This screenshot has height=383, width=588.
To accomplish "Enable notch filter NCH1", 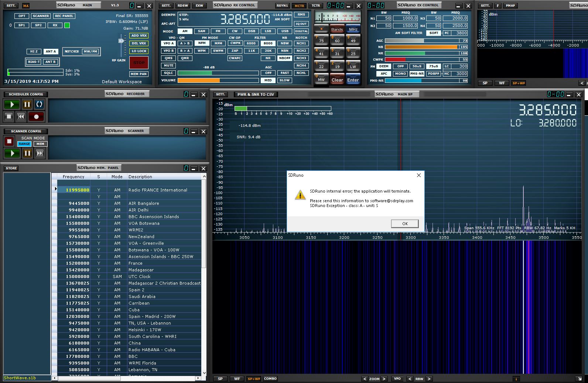I will 301,43.
